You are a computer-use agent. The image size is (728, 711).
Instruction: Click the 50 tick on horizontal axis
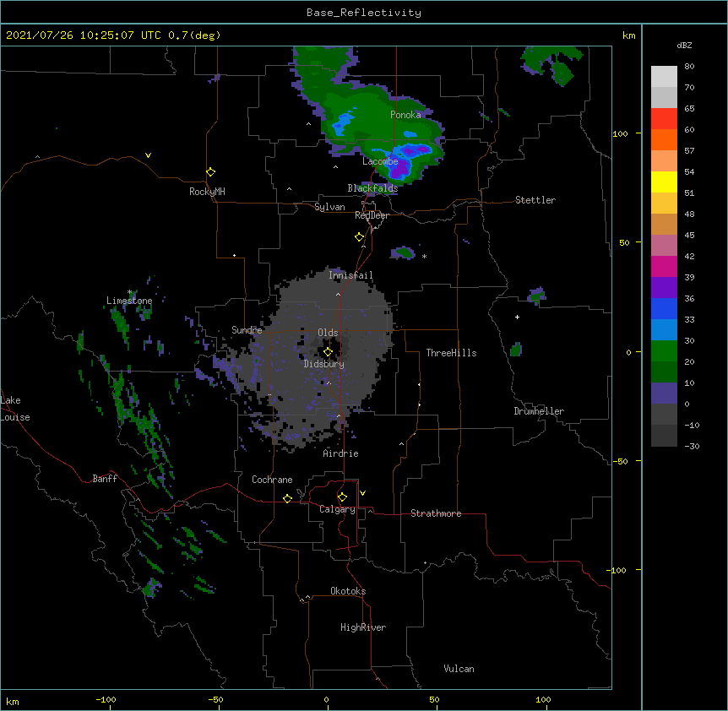(x=434, y=699)
